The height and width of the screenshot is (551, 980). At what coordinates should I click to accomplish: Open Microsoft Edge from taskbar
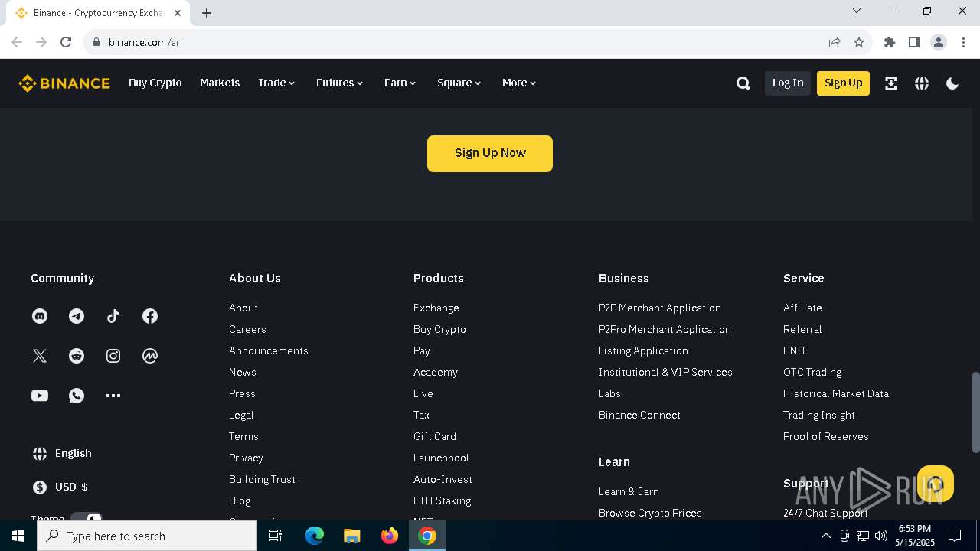pos(315,536)
